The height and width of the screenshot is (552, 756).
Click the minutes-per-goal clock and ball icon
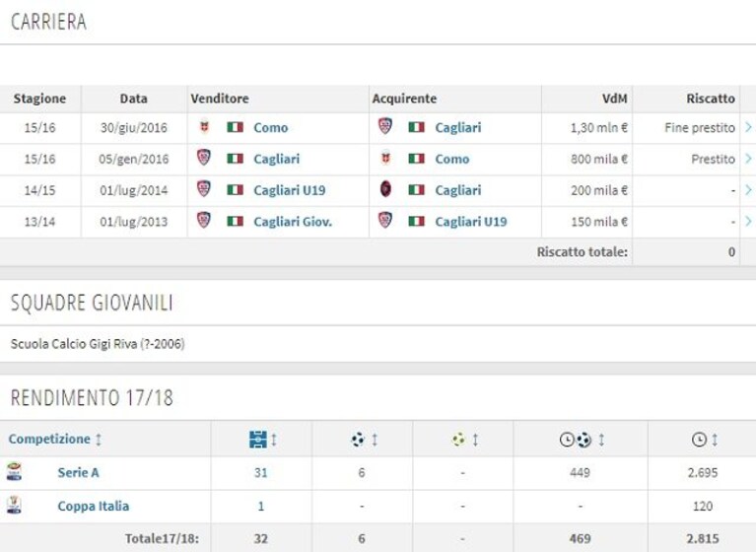click(576, 440)
